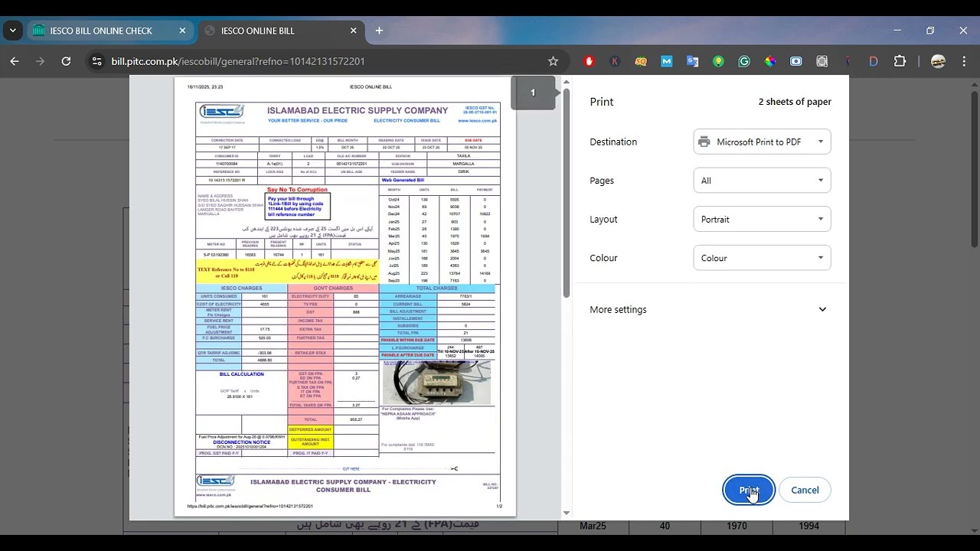Viewport: 980px width, 551px height.
Task: Click 'IESCO CHARGES' header in bill
Action: 241,289
